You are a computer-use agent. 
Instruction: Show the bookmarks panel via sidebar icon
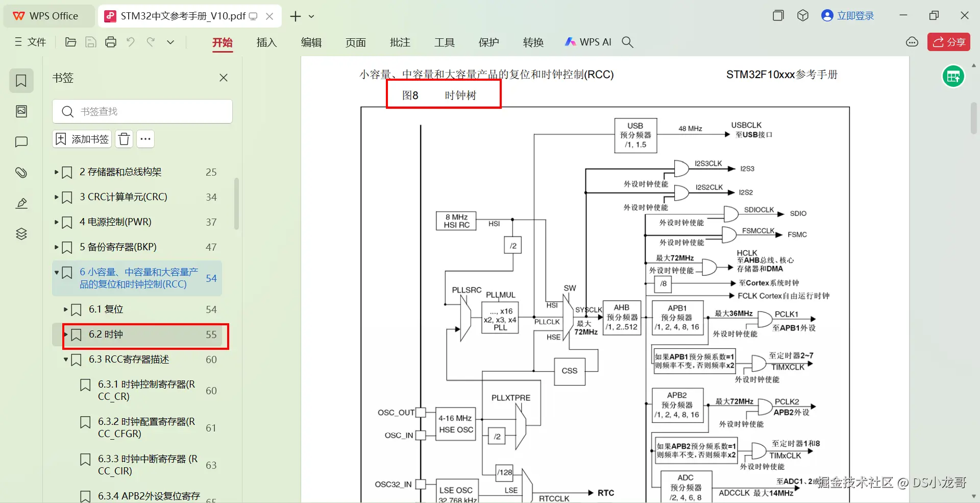point(21,81)
